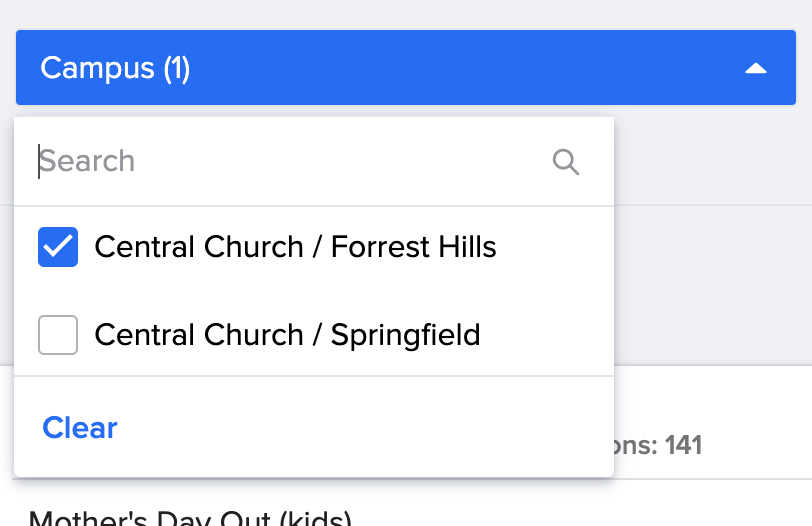Screen dimensions: 812x526
Task: Select the Central Church / Springfield option text
Action: (287, 334)
